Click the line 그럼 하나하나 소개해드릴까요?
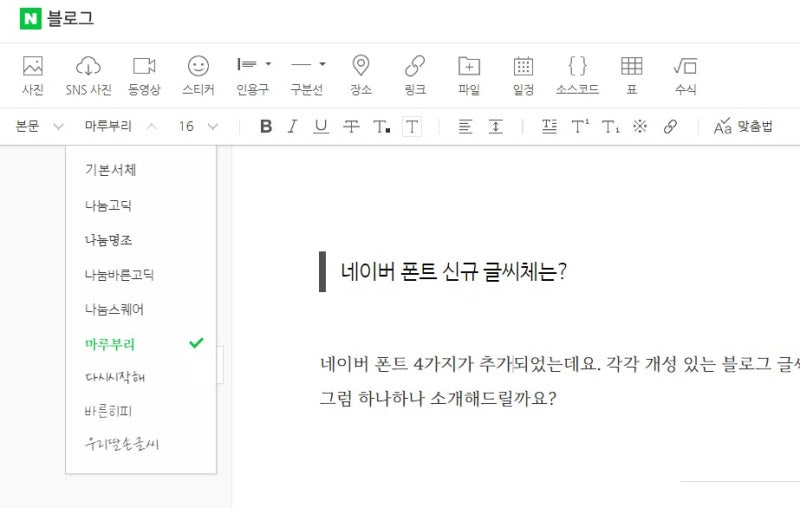The height and width of the screenshot is (508, 800). (438, 398)
